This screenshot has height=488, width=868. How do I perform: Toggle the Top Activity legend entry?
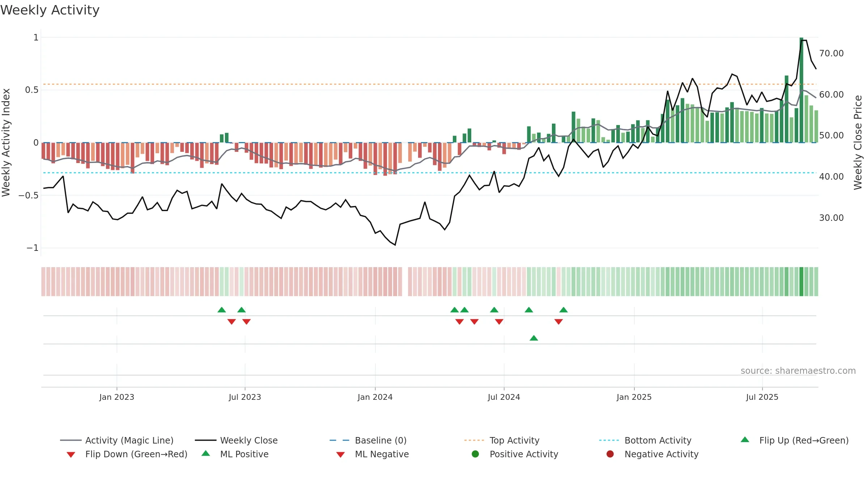[x=502, y=440]
